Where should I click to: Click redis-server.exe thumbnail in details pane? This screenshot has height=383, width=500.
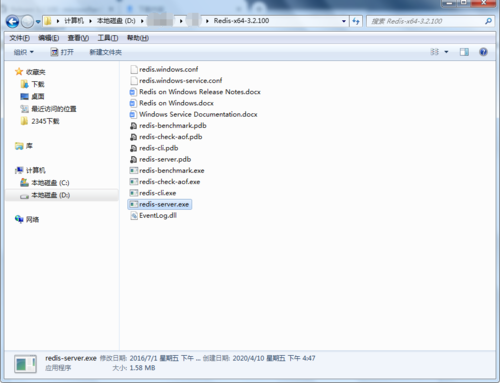pyautogui.click(x=25, y=364)
